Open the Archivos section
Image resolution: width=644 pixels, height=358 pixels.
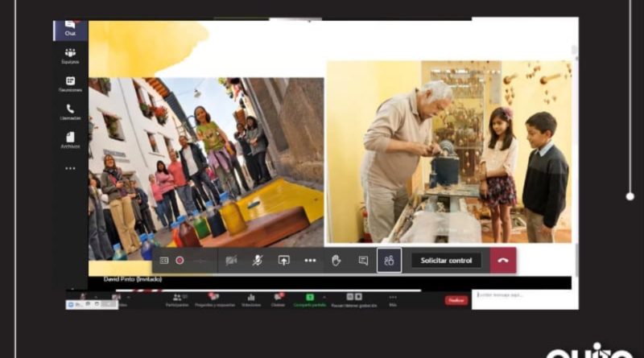[x=70, y=140]
